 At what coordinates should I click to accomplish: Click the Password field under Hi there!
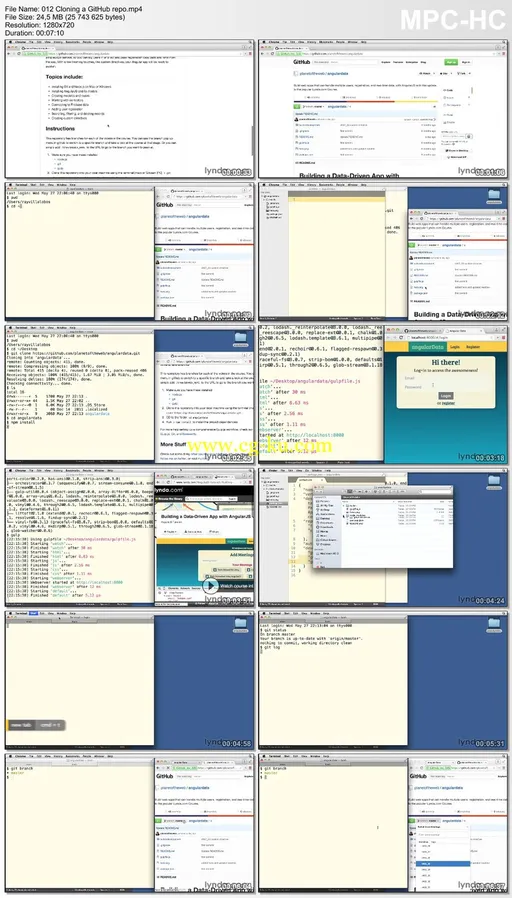[445, 387]
